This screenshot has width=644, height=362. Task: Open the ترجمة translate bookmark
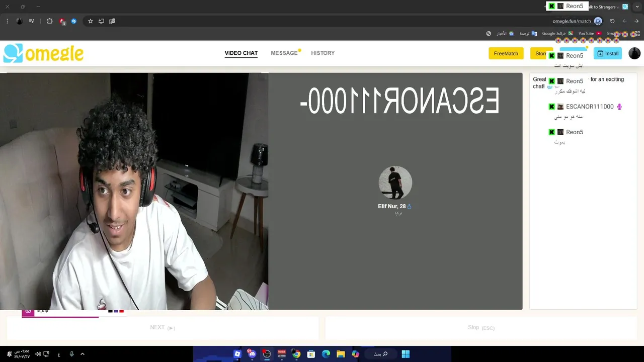coord(528,34)
